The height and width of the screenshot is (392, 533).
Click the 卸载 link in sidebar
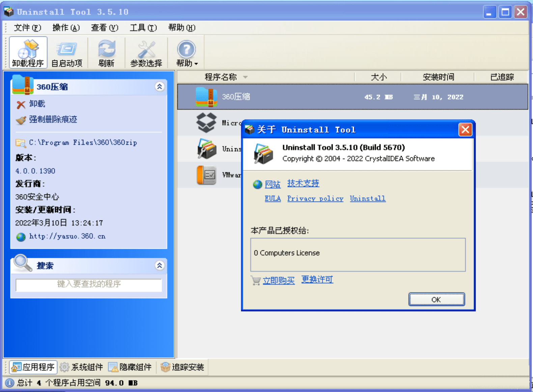[x=37, y=104]
